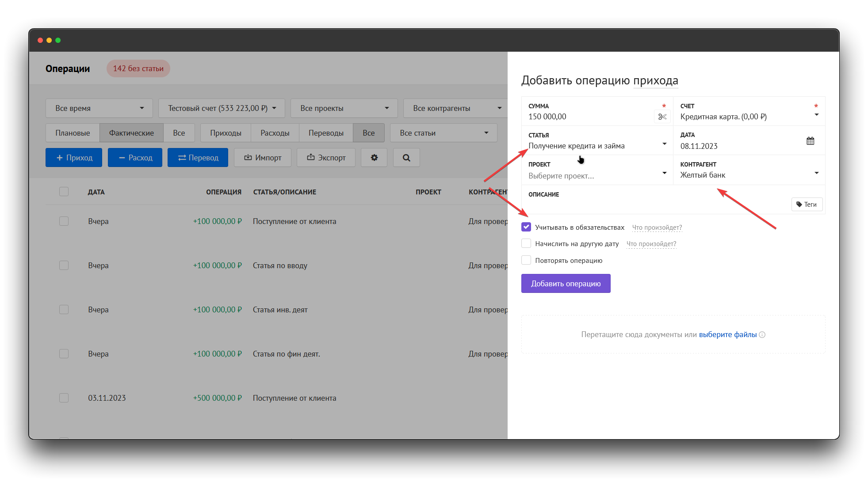The image size is (868, 482).
Task: Click the прихода operation type link in title
Action: pos(656,80)
